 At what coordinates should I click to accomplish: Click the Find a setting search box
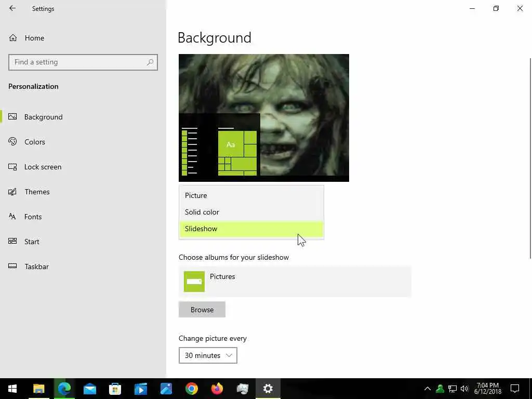tap(83, 62)
